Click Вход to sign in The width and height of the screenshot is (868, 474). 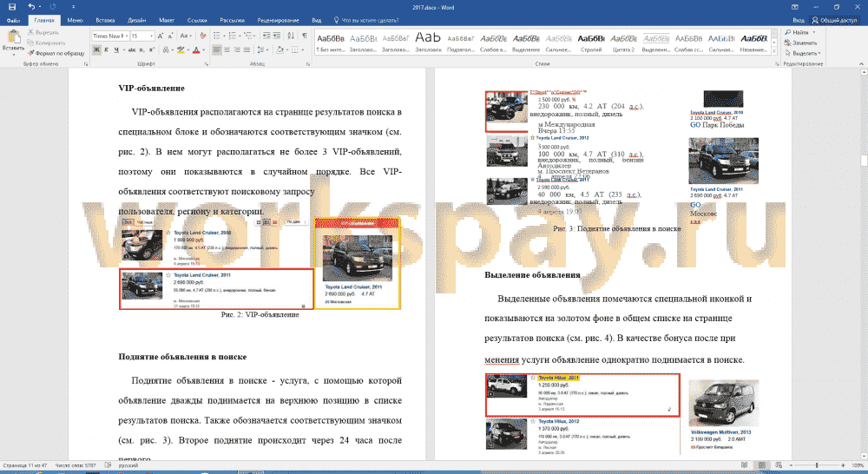point(799,21)
